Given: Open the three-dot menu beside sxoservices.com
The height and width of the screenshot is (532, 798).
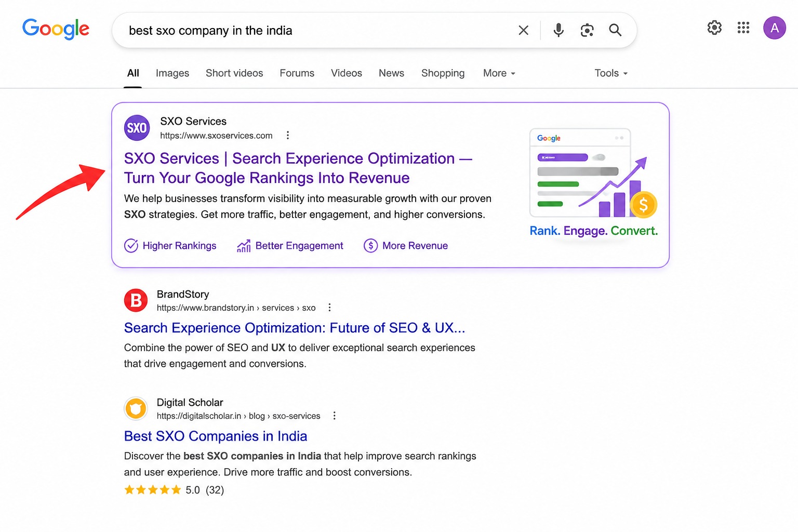Looking at the screenshot, I should click(x=288, y=135).
